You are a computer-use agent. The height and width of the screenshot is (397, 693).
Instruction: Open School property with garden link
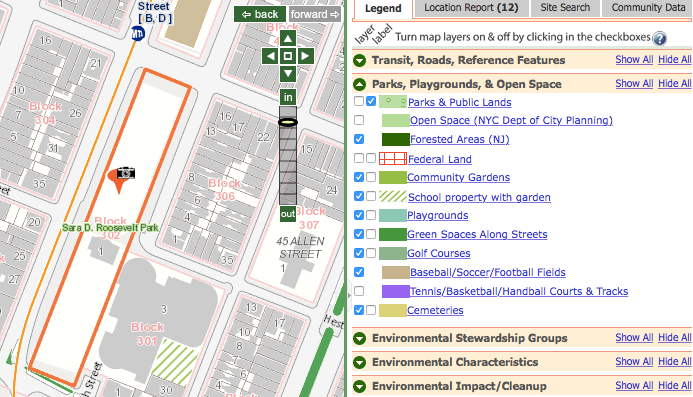[479, 197]
